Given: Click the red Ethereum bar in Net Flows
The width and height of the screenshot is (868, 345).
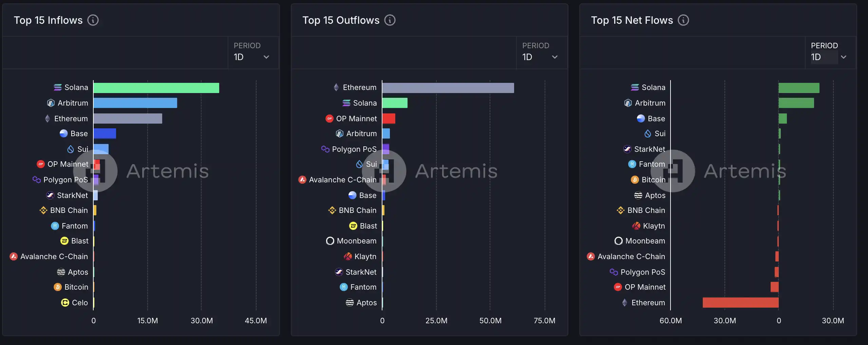Looking at the screenshot, I should click(740, 303).
